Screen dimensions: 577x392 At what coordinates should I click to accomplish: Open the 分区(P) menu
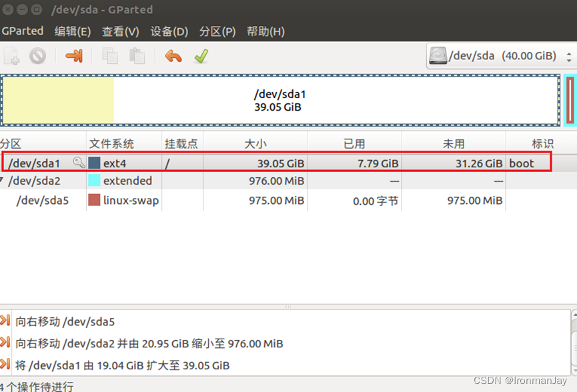pos(217,31)
